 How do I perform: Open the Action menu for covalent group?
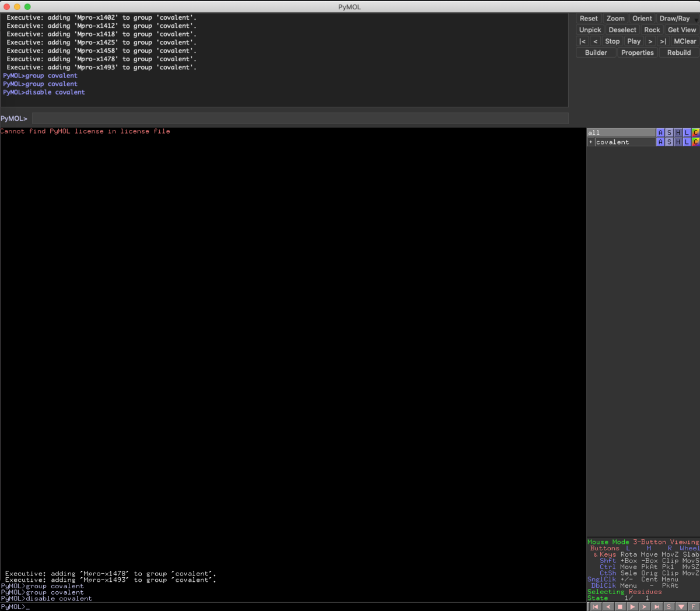pyautogui.click(x=660, y=142)
